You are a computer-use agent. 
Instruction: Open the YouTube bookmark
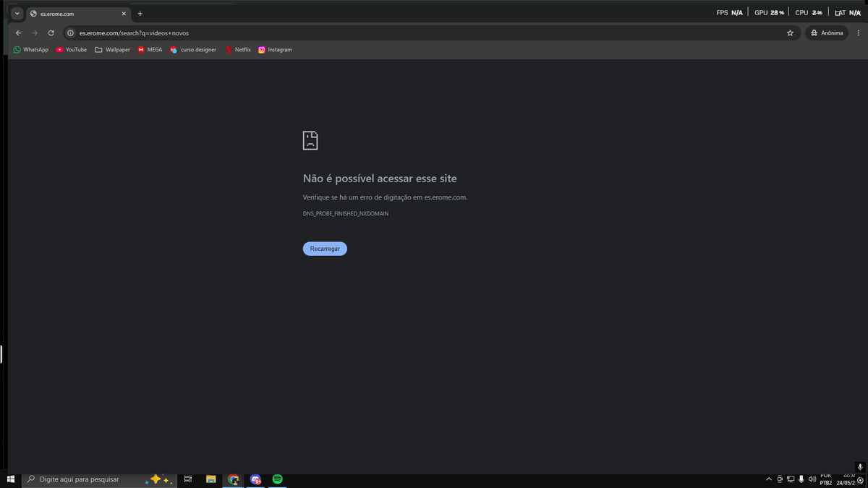tap(71, 50)
